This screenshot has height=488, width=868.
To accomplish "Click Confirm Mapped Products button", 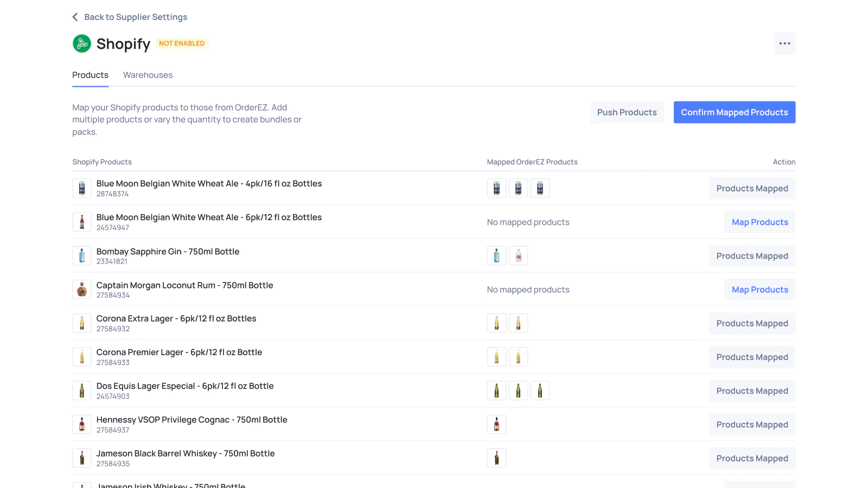I will [x=735, y=112].
